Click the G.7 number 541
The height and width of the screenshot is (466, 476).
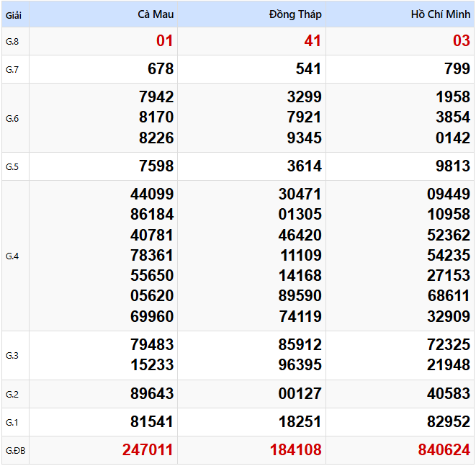pos(308,68)
